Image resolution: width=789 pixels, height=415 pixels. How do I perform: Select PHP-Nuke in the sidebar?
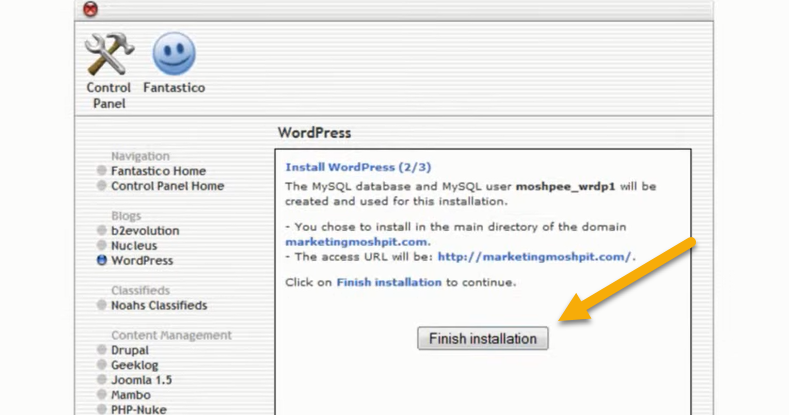[x=138, y=409]
